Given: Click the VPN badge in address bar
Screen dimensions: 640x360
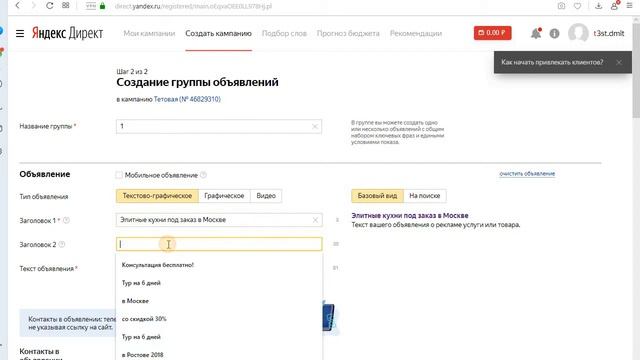Looking at the screenshot, I should tap(91, 6).
